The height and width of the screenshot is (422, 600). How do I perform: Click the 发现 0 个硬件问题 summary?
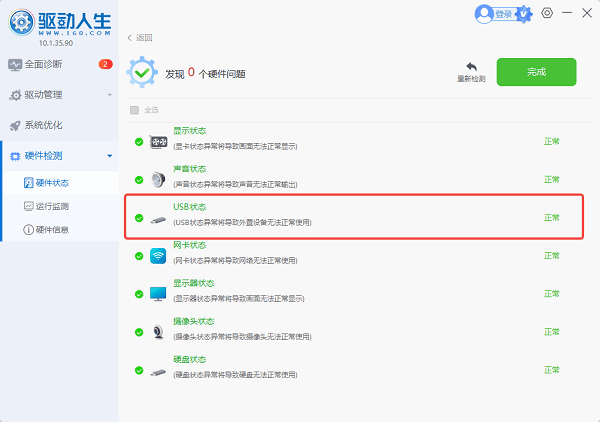205,73
